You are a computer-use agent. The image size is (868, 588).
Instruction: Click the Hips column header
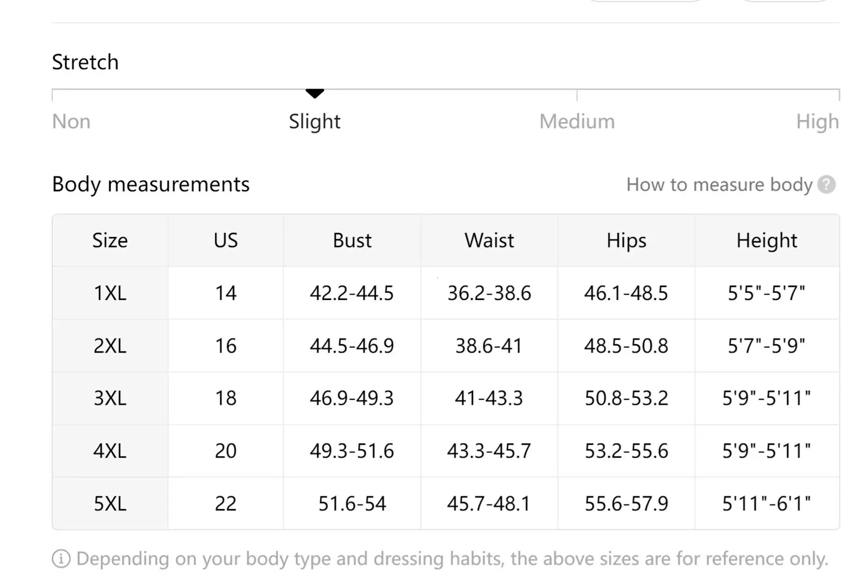(627, 240)
